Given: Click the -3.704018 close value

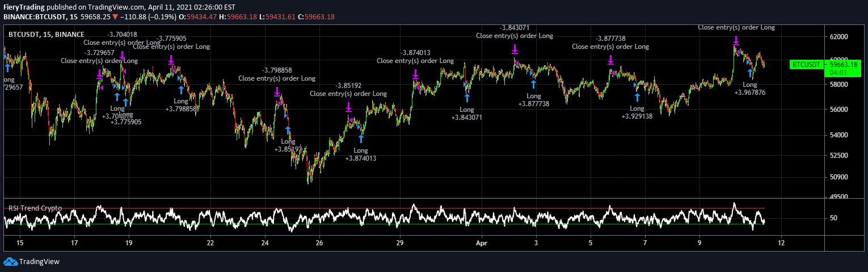Looking at the screenshot, I should pos(122,35).
